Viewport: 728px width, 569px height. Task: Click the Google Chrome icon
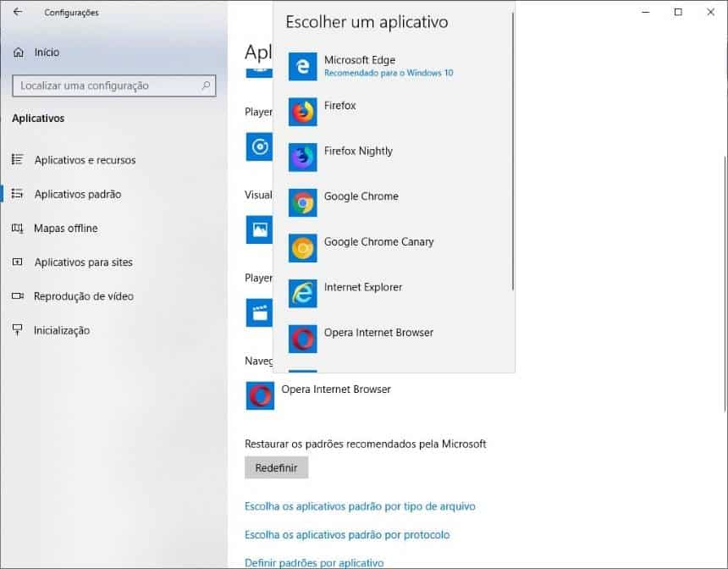pyautogui.click(x=303, y=202)
